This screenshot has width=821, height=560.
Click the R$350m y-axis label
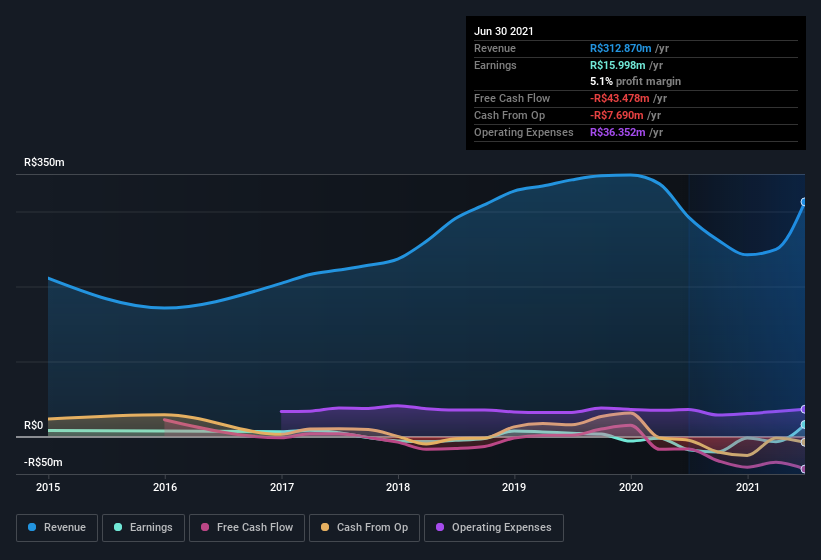click(x=44, y=162)
